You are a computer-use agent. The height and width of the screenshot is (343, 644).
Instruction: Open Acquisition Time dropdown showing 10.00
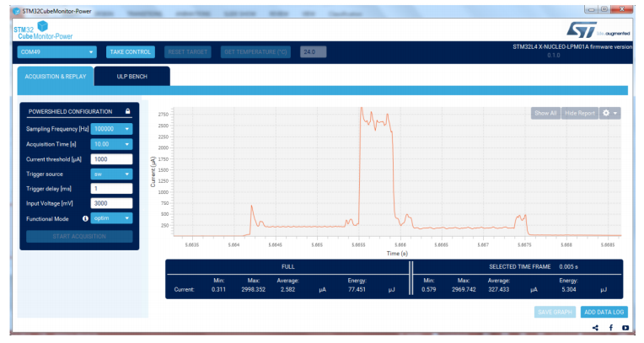[111, 144]
